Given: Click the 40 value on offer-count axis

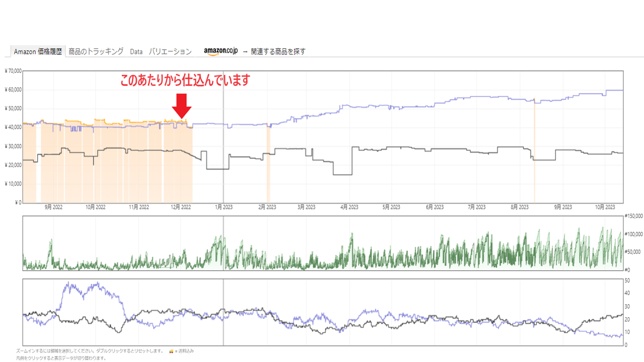Looking at the screenshot, I should (627, 293).
